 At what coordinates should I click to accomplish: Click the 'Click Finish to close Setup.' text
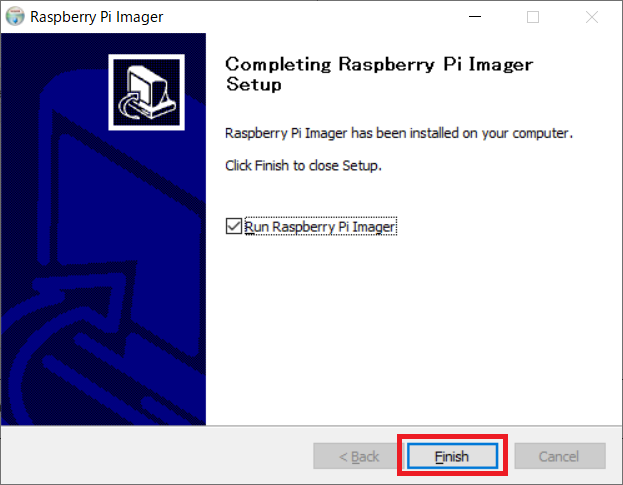[303, 166]
